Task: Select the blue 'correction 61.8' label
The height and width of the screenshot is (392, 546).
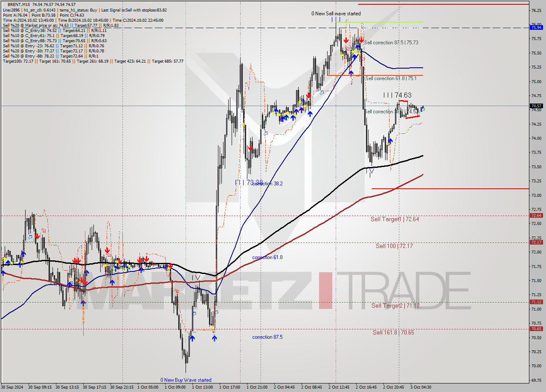Action: [267, 257]
